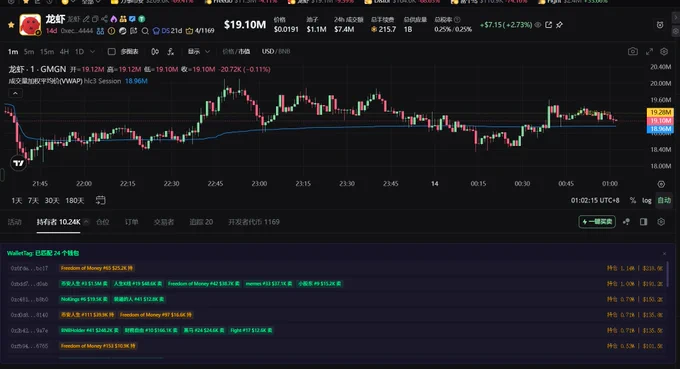Close the WalletTag matched wallets panel
This screenshot has width=680, height=369.
(x=664, y=253)
